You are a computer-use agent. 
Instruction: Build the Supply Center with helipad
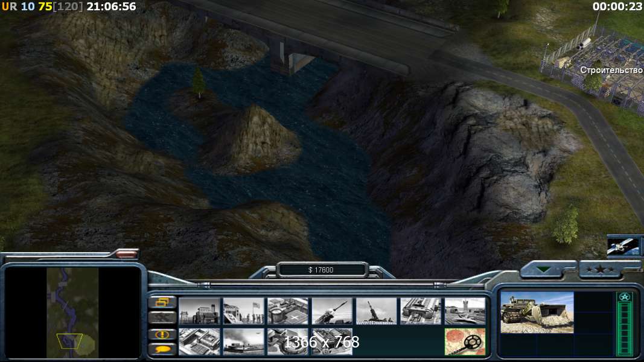[x=287, y=311]
